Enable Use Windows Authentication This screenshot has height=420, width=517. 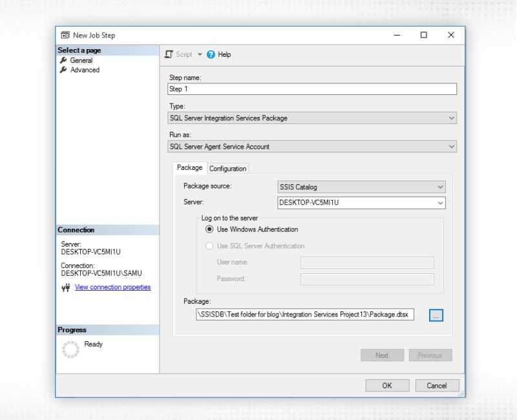209,229
